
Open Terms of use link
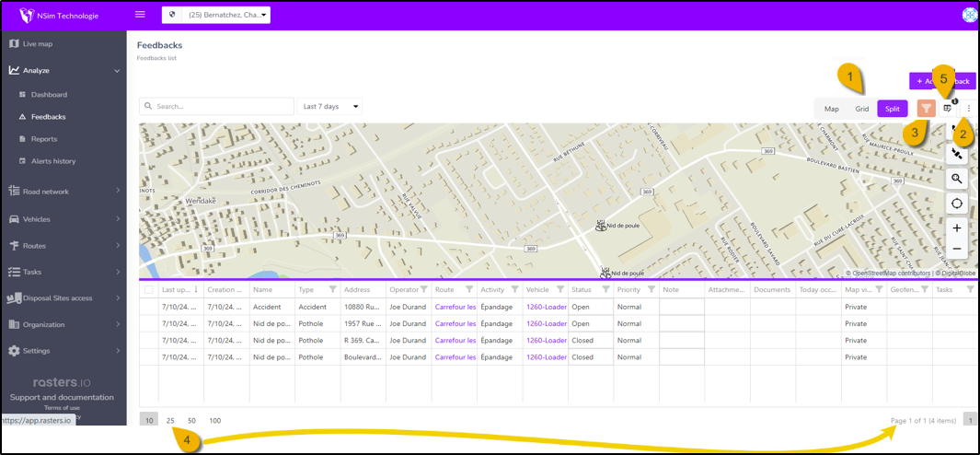click(x=62, y=407)
